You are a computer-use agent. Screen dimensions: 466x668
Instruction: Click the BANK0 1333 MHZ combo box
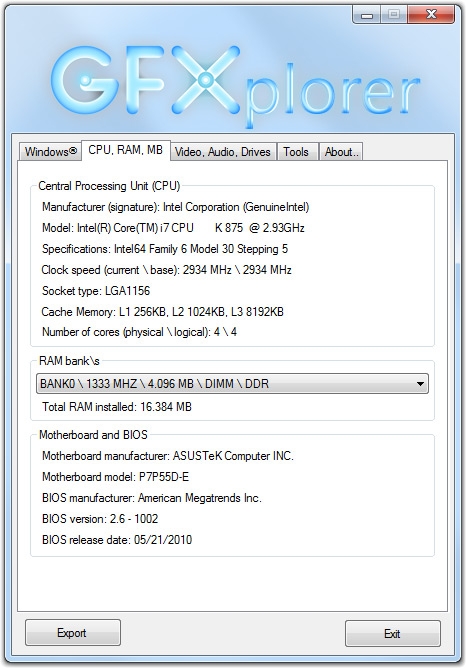click(x=232, y=384)
